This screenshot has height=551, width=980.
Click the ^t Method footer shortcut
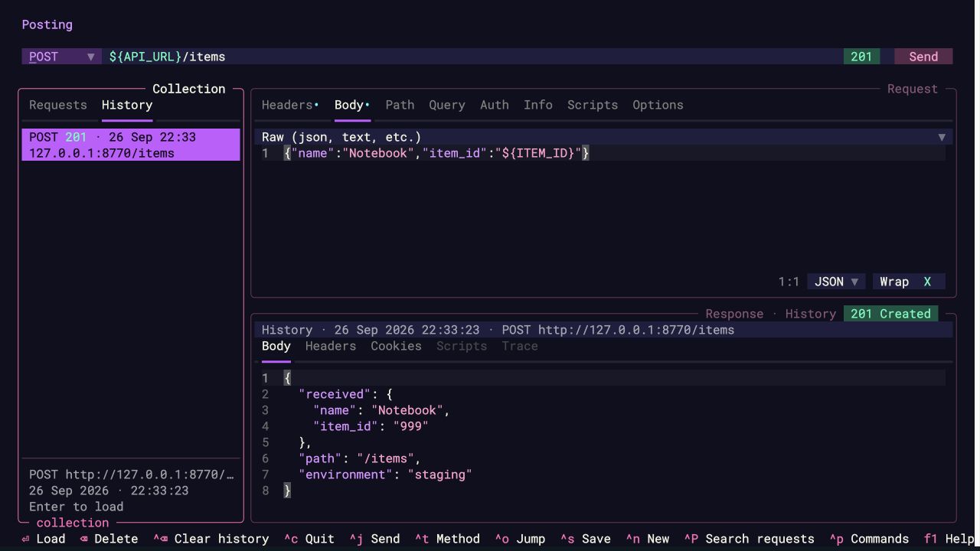447,539
